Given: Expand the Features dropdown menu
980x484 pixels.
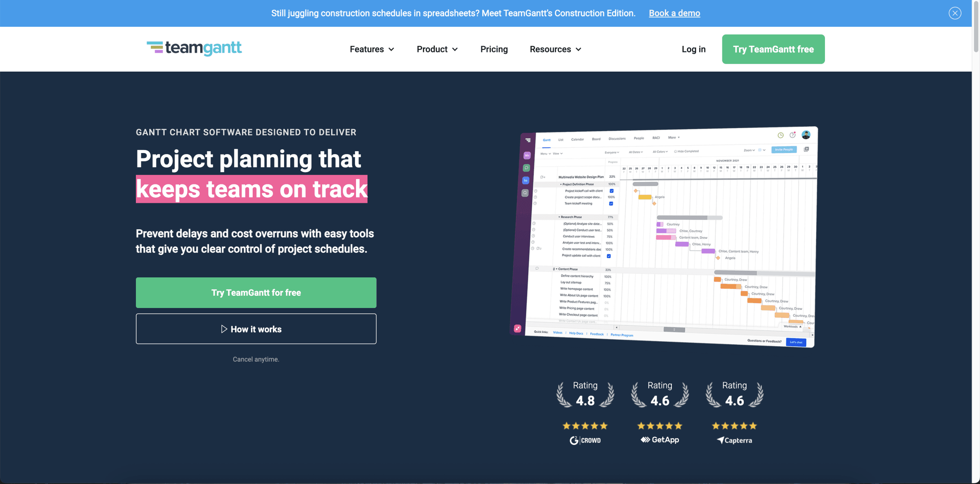Looking at the screenshot, I should click(x=372, y=49).
